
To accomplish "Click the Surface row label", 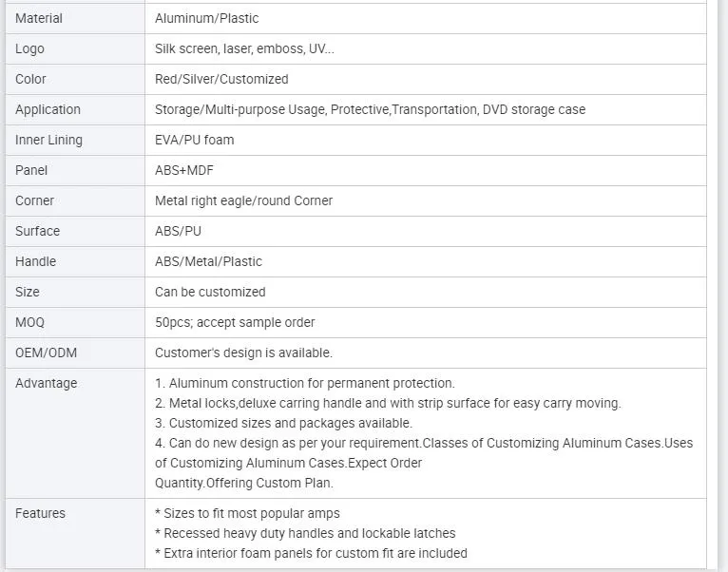I will pyautogui.click(x=38, y=231).
